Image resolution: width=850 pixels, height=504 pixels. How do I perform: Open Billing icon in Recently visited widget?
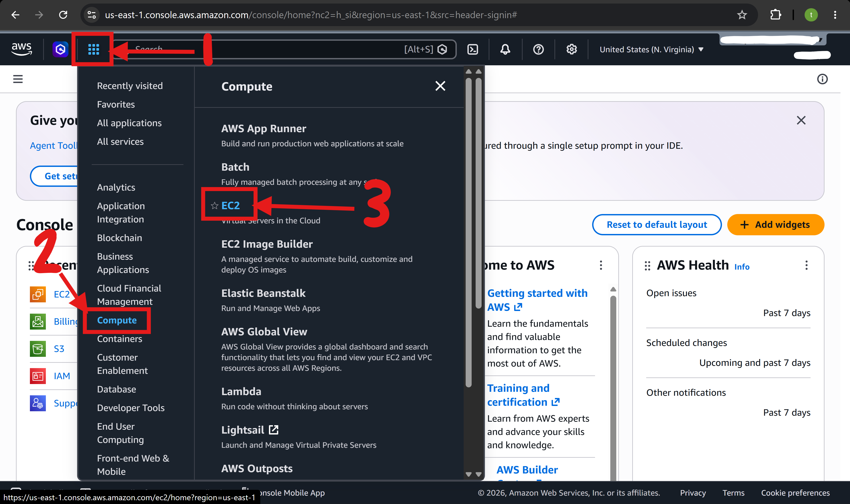click(x=38, y=321)
